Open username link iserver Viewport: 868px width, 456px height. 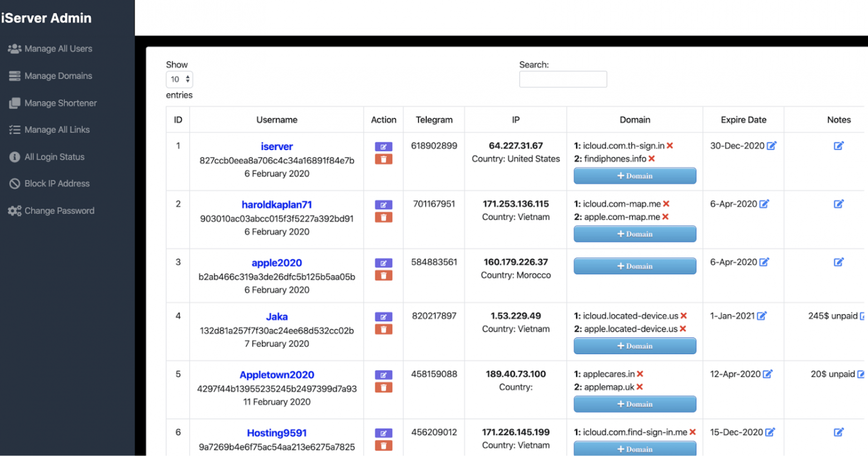tap(277, 147)
